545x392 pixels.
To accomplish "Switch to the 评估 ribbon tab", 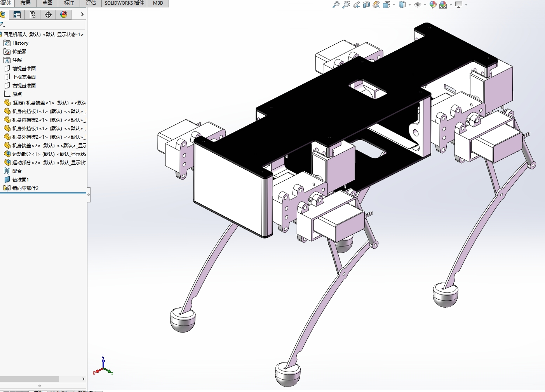I will [x=91, y=3].
